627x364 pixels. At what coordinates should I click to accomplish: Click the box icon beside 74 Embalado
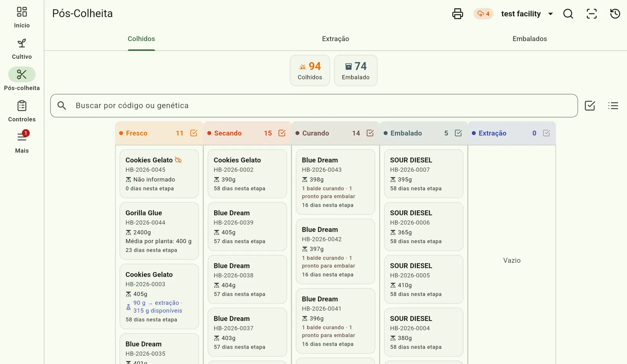click(x=348, y=67)
